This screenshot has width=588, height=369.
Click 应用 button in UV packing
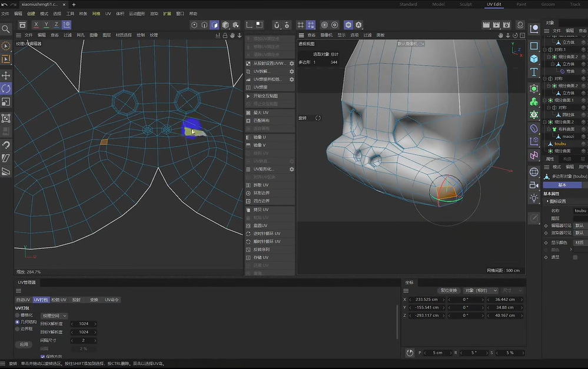tap(24, 344)
